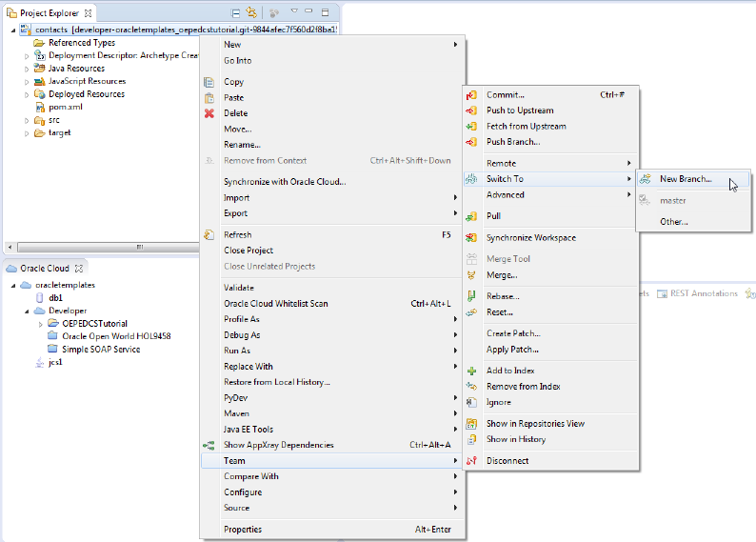This screenshot has width=756, height=542.
Task: Click the Rebase icon
Action: coord(471,296)
